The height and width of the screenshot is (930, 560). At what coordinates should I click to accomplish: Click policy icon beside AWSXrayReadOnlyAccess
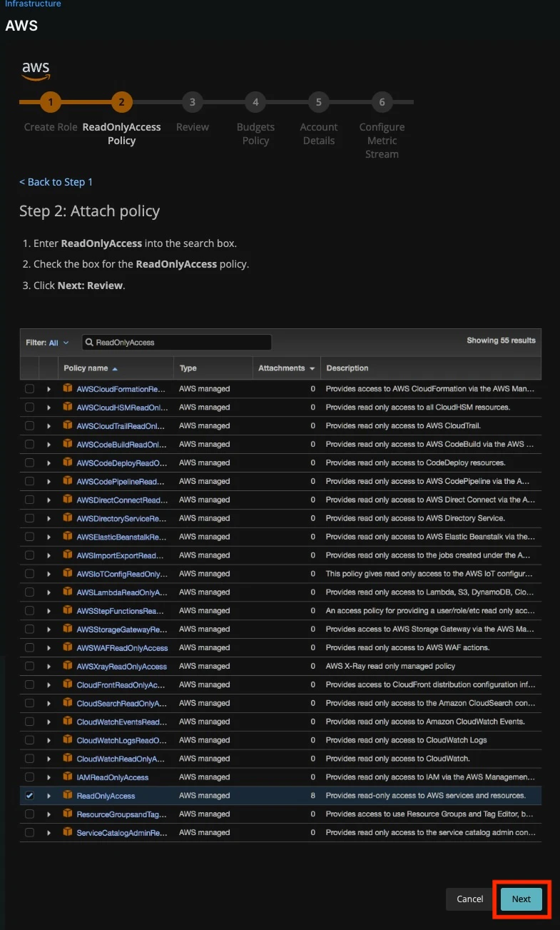[68, 666]
